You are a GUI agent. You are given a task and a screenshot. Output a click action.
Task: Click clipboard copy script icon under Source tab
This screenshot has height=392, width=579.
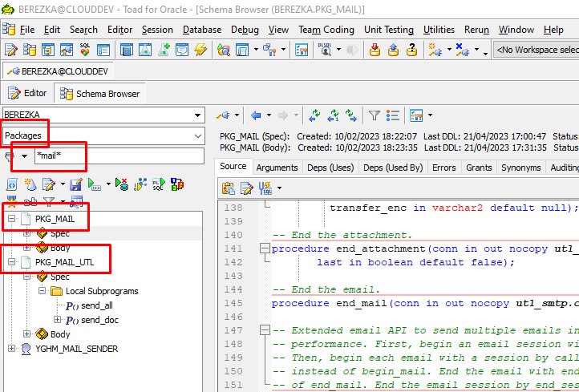click(229, 188)
